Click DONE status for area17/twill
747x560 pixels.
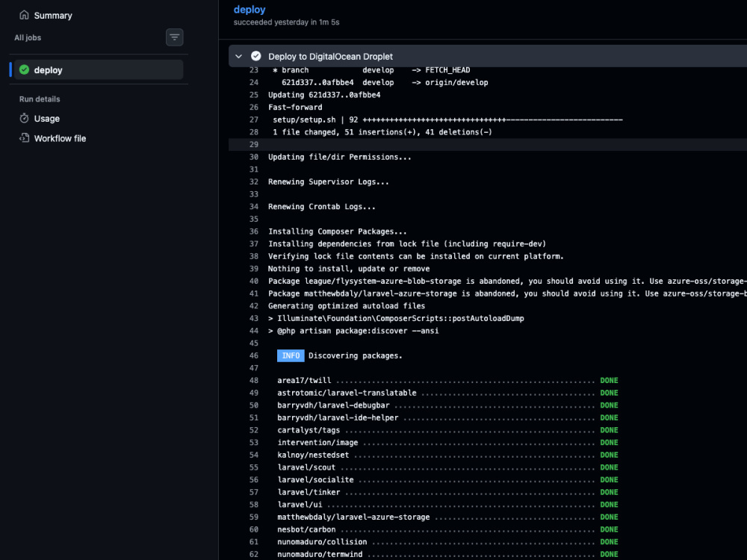coord(609,381)
